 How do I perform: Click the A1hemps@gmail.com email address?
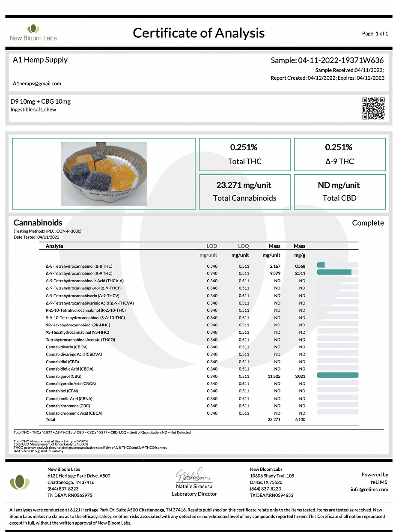pyautogui.click(x=37, y=84)
